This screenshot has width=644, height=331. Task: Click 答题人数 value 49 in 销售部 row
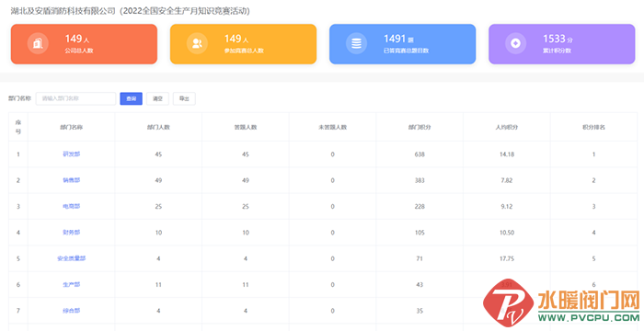246,180
